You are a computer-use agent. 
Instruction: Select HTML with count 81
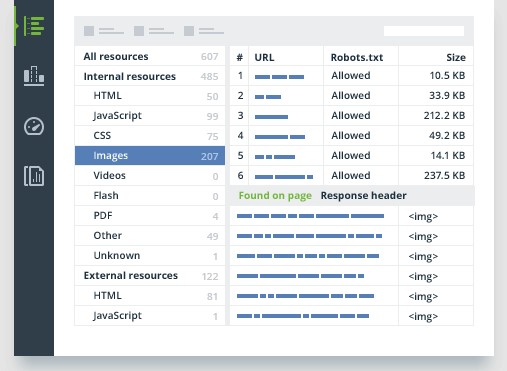pyautogui.click(x=150, y=296)
